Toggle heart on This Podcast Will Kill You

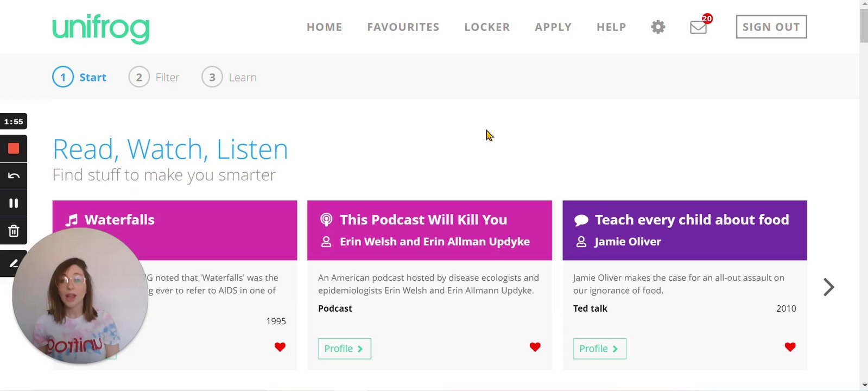535,347
